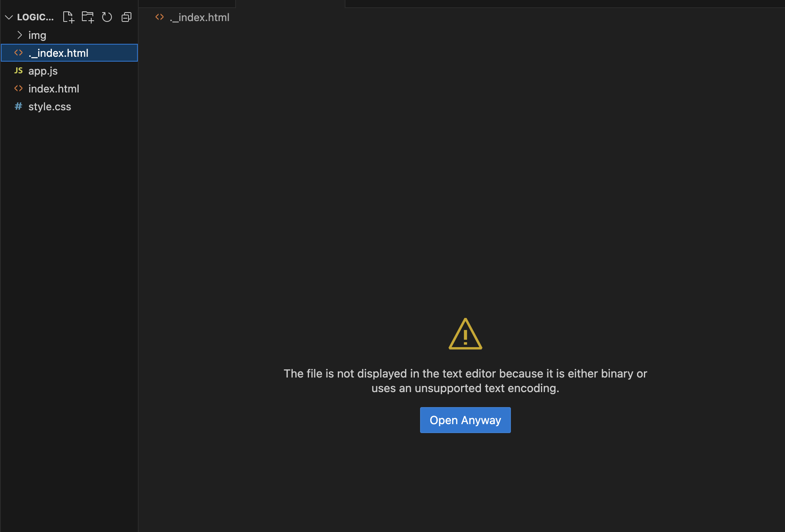
Task: Collapse all folders in explorer
Action: pyautogui.click(x=127, y=17)
